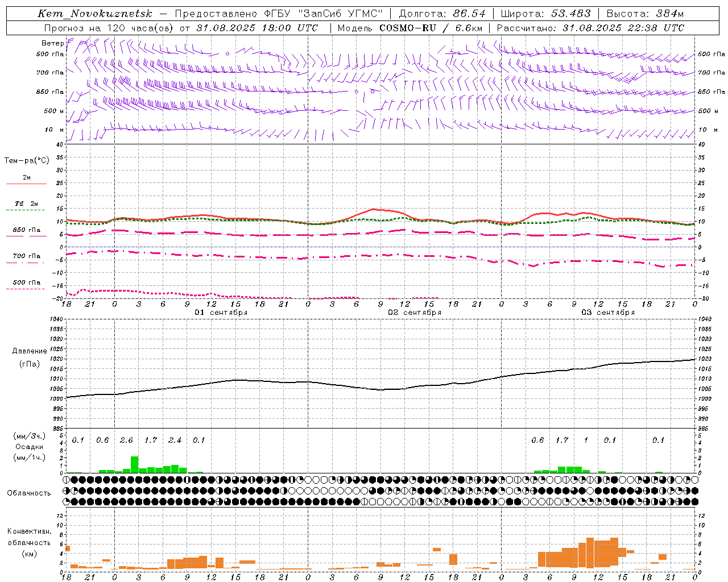Screen dimensions: 728x582
Task: Click the 'Осадки' precipitation label
Action: coord(29,447)
